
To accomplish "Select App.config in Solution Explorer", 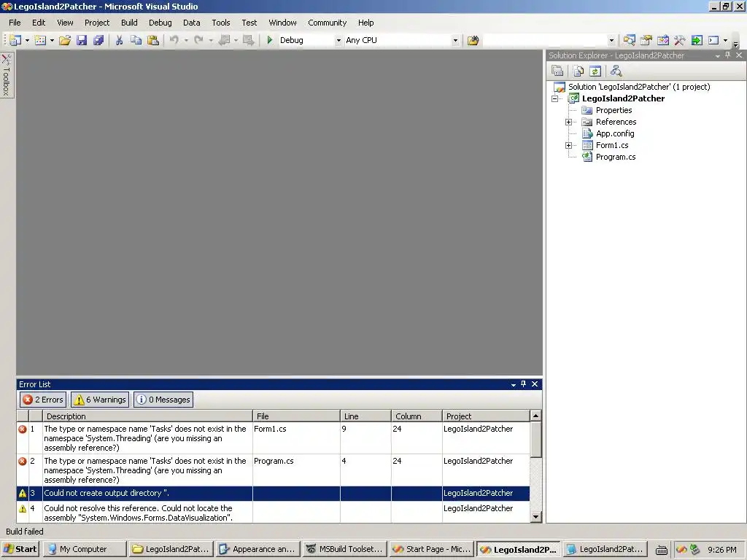I will [615, 134].
